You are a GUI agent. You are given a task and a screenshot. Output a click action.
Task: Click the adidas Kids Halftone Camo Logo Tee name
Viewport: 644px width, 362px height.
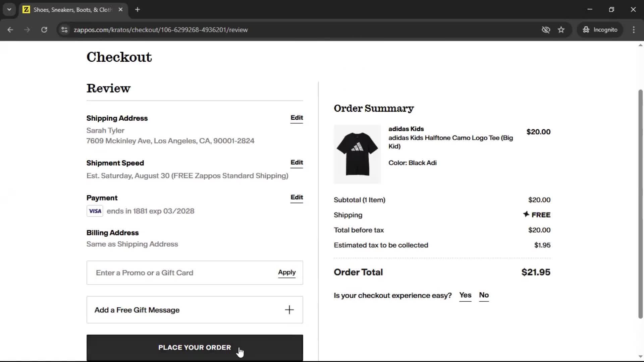click(450, 142)
